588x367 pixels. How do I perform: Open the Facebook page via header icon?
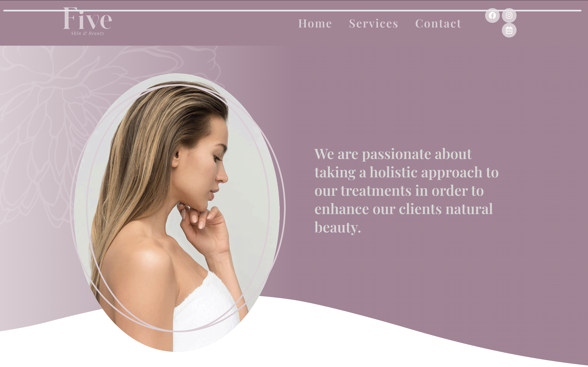492,15
